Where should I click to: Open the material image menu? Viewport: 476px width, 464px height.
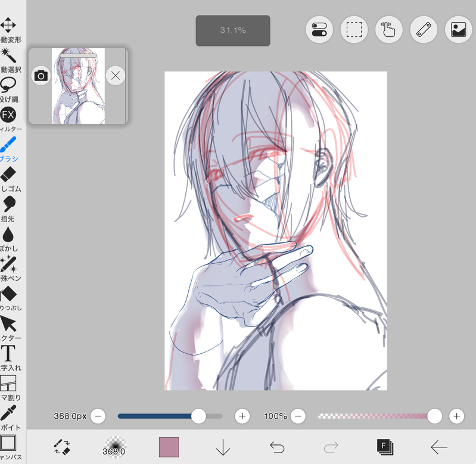click(458, 29)
